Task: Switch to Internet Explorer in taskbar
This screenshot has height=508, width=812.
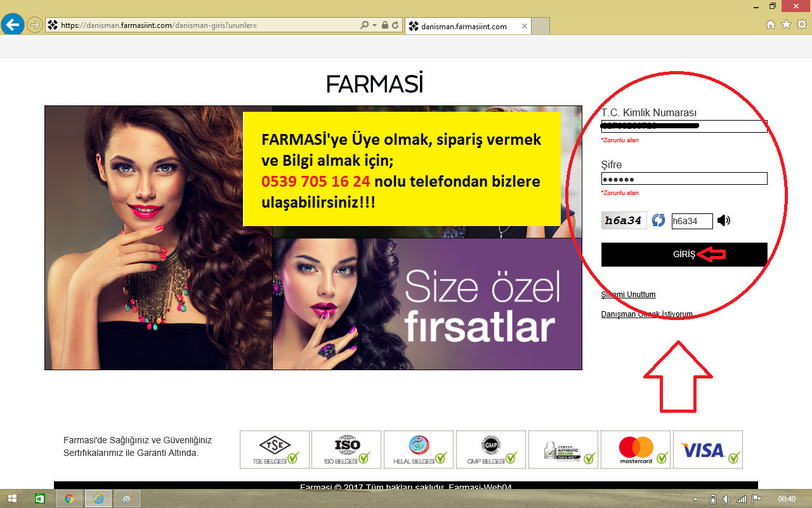Action: (98, 499)
